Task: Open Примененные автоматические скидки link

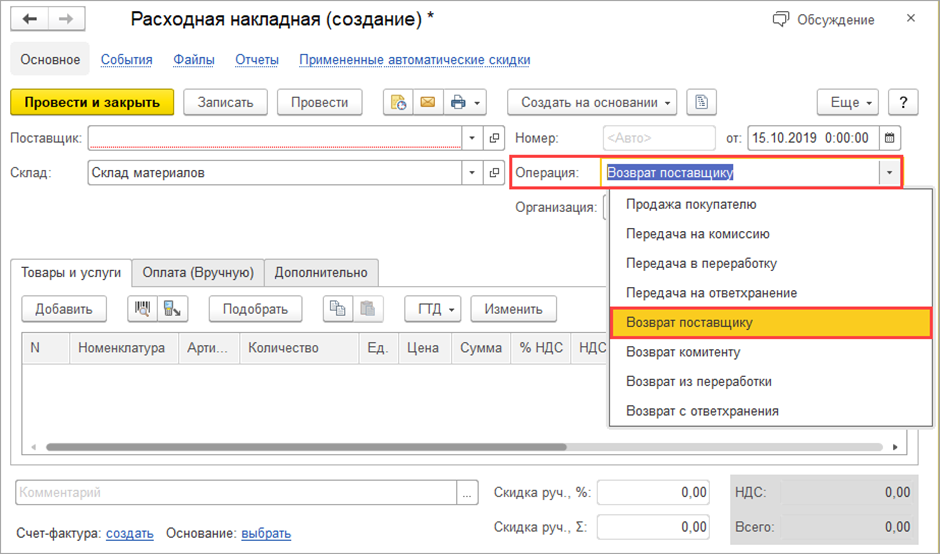Action: (x=414, y=60)
